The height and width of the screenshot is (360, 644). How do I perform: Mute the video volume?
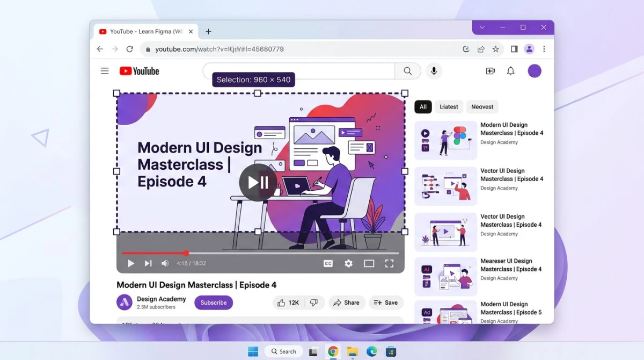click(x=165, y=263)
